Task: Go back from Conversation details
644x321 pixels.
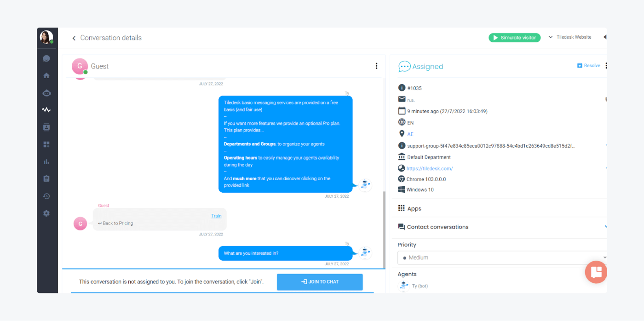Action: point(74,38)
